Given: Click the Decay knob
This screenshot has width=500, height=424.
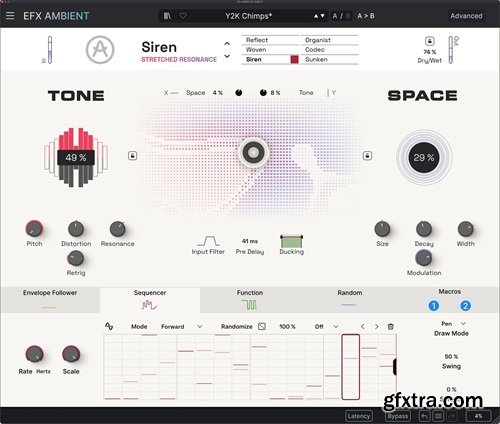Looking at the screenshot, I should coord(424,229).
